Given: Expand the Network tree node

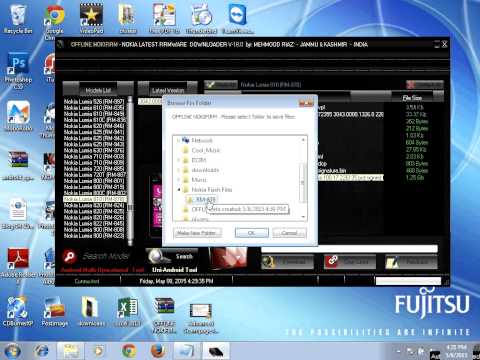Looking at the screenshot, I should click(179, 140).
